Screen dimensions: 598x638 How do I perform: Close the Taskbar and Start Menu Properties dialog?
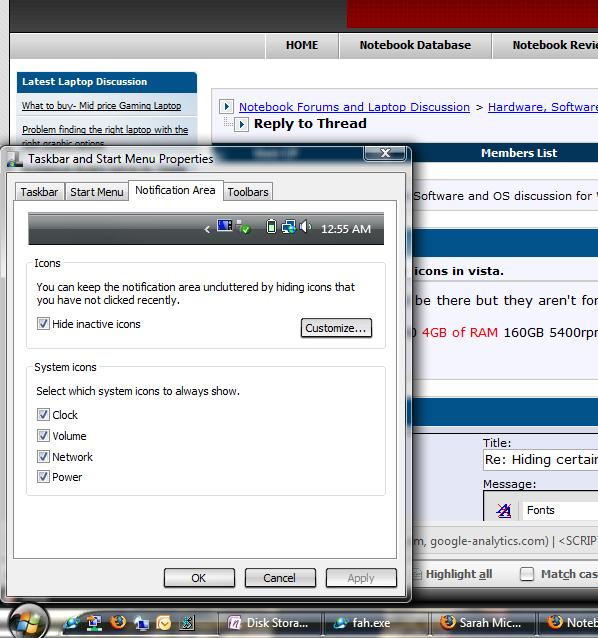coord(384,153)
